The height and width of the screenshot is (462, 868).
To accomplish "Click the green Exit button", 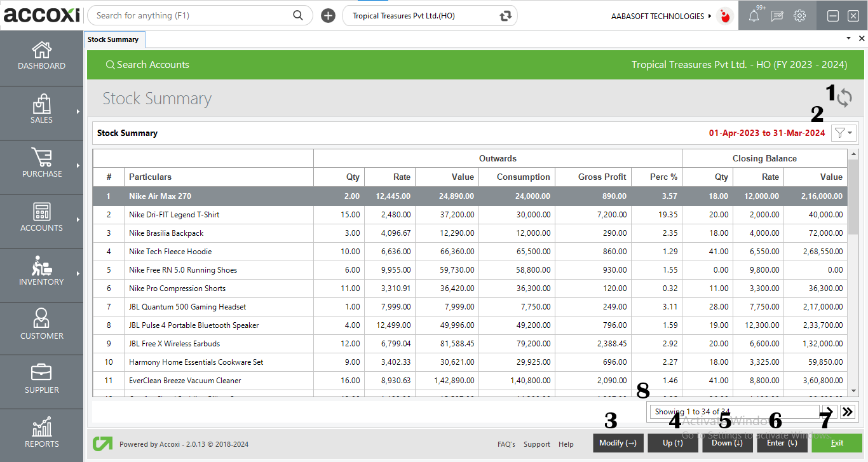I will pos(836,443).
